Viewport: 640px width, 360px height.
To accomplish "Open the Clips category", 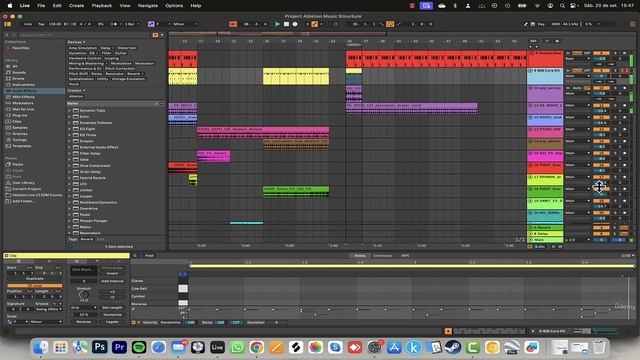I will (17, 121).
